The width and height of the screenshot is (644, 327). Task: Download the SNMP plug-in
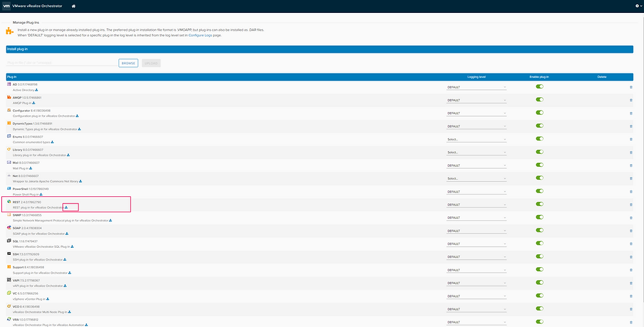pyautogui.click(x=111, y=220)
